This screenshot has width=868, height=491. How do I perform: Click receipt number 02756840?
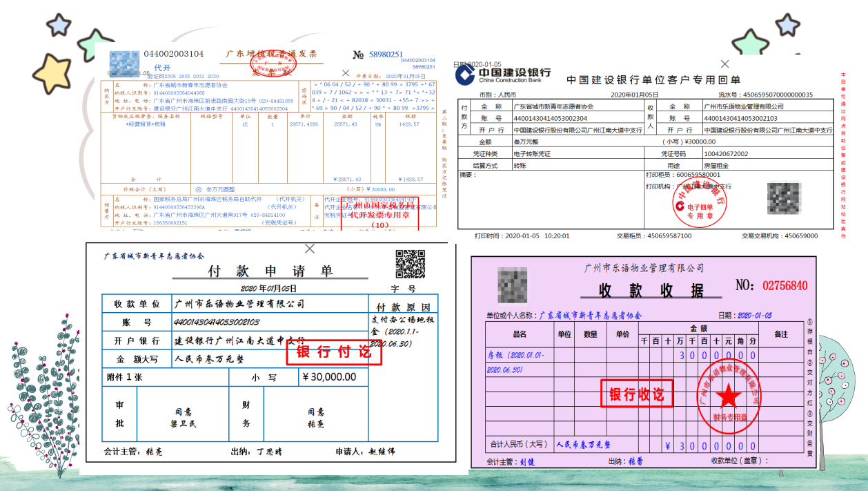point(785,285)
